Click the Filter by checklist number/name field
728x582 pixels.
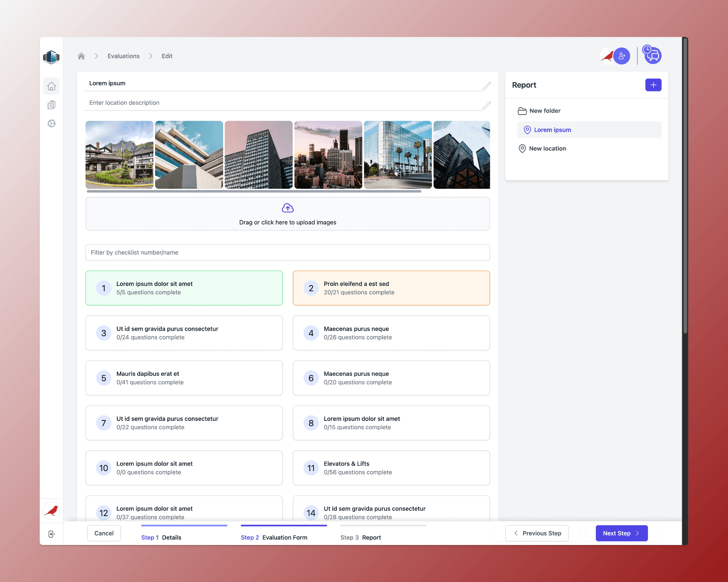click(x=288, y=252)
